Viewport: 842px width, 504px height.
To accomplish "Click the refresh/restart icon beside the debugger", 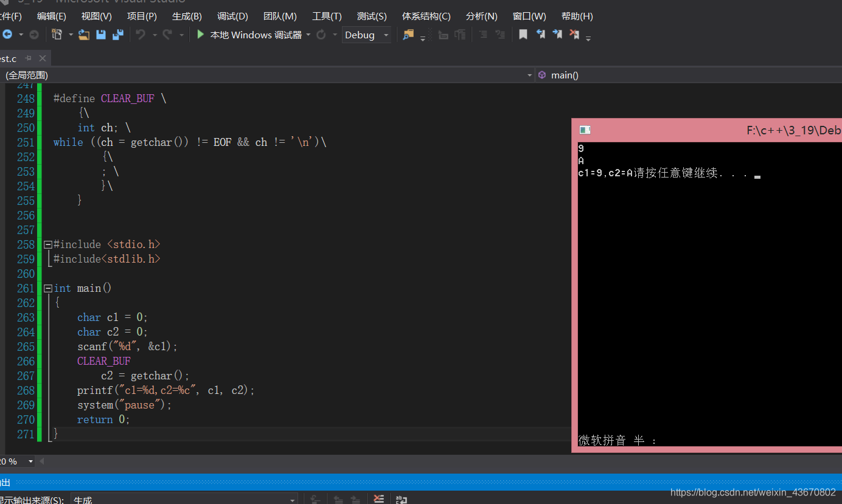I will coord(321,35).
